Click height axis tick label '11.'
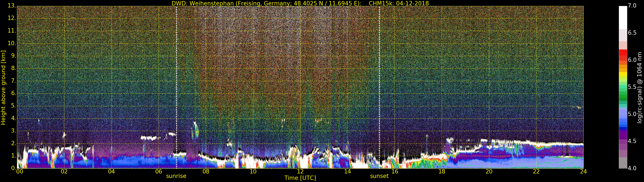Screen dimensions: 644x182 point(12,31)
